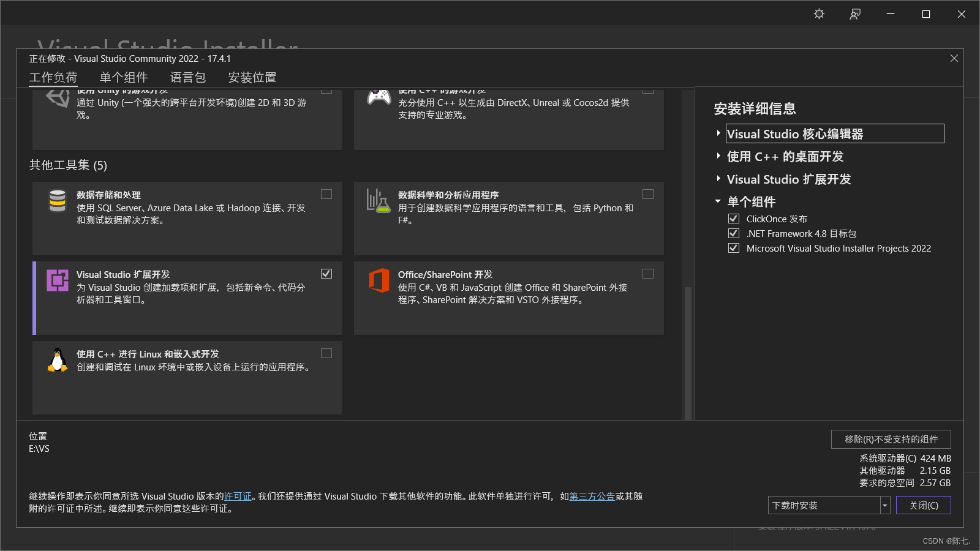This screenshot has width=980, height=551.
Task: Click the game controller icon for C++ games
Action: tap(379, 97)
